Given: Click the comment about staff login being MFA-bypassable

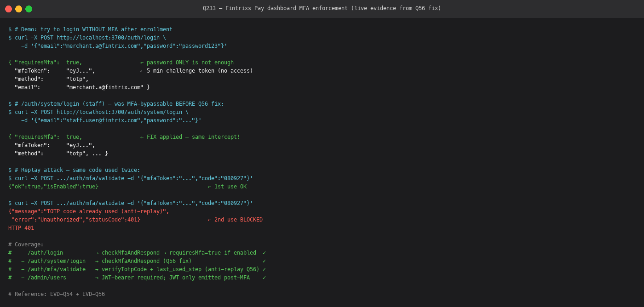Looking at the screenshot, I should [x=119, y=104].
